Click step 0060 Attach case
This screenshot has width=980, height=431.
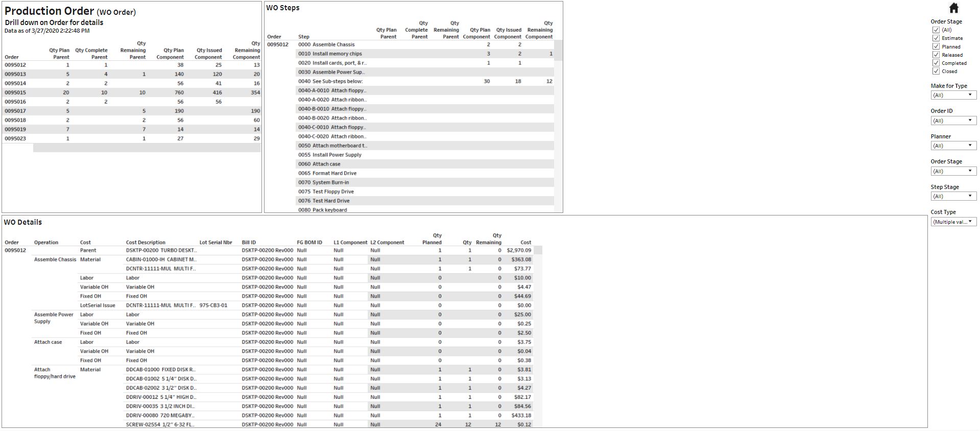(319, 164)
